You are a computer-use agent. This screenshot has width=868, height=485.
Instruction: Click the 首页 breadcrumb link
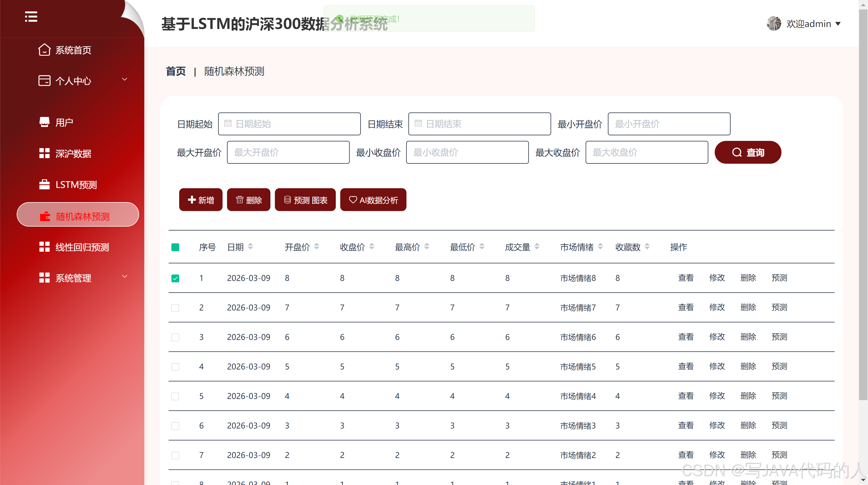176,71
